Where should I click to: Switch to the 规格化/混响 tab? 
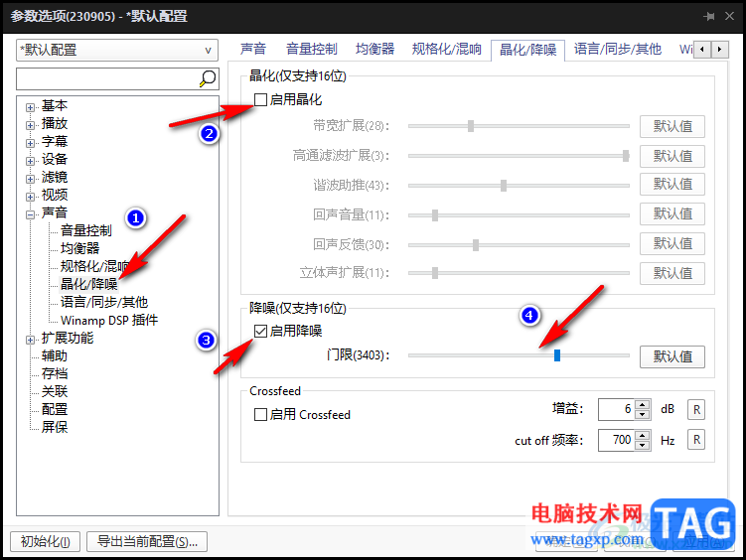coord(447,49)
